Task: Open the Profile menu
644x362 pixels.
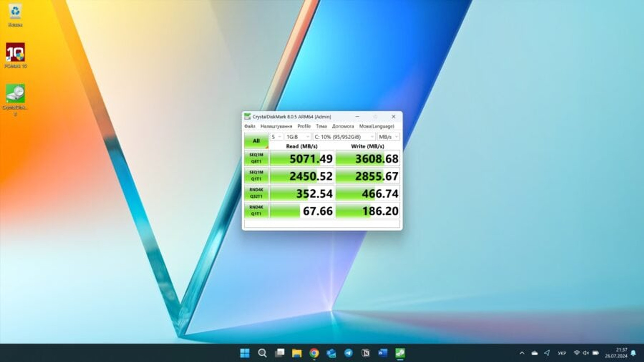Action: (x=304, y=126)
